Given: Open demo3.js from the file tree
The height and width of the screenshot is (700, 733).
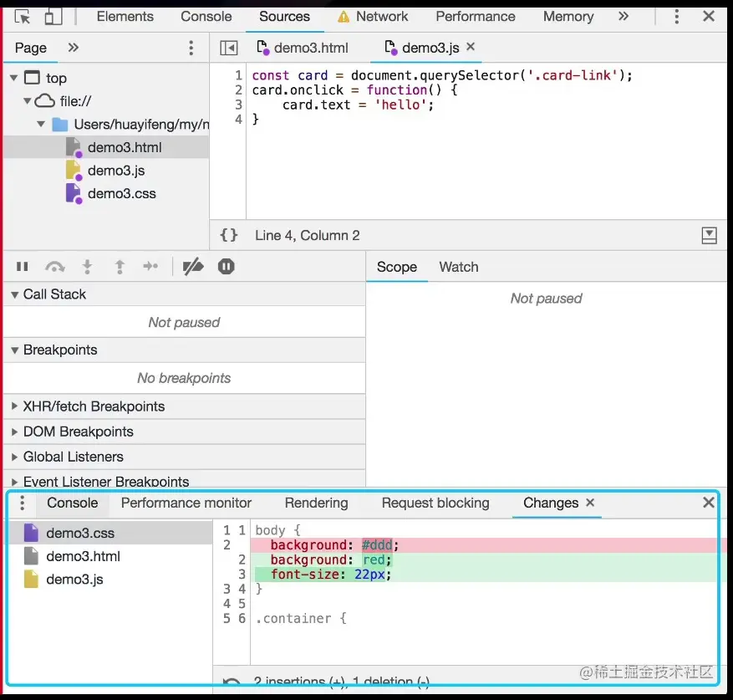Looking at the screenshot, I should [x=106, y=171].
